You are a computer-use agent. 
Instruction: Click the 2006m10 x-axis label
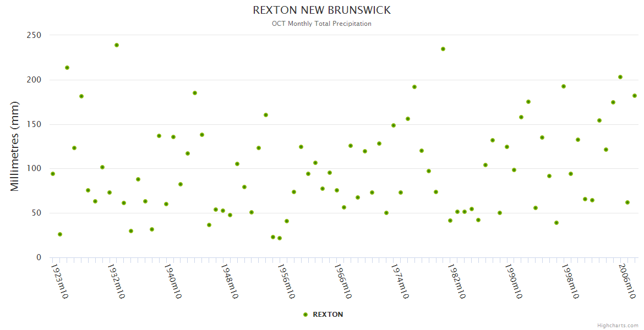(627, 282)
